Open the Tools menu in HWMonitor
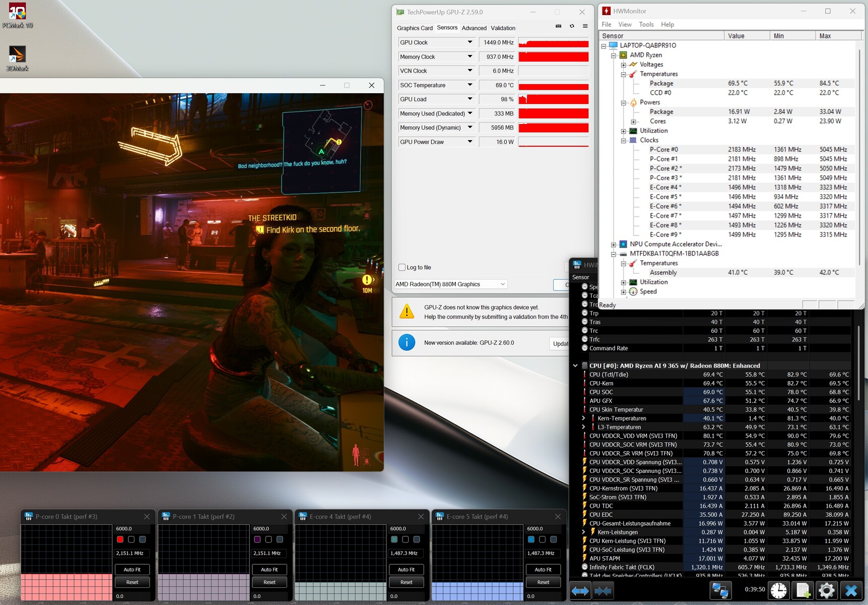Viewport: 868px width, 605px height. [x=646, y=24]
